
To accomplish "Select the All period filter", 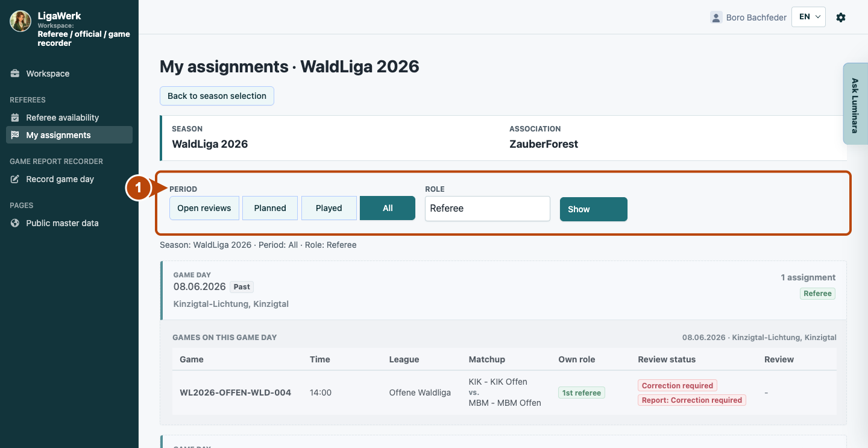I will (388, 208).
